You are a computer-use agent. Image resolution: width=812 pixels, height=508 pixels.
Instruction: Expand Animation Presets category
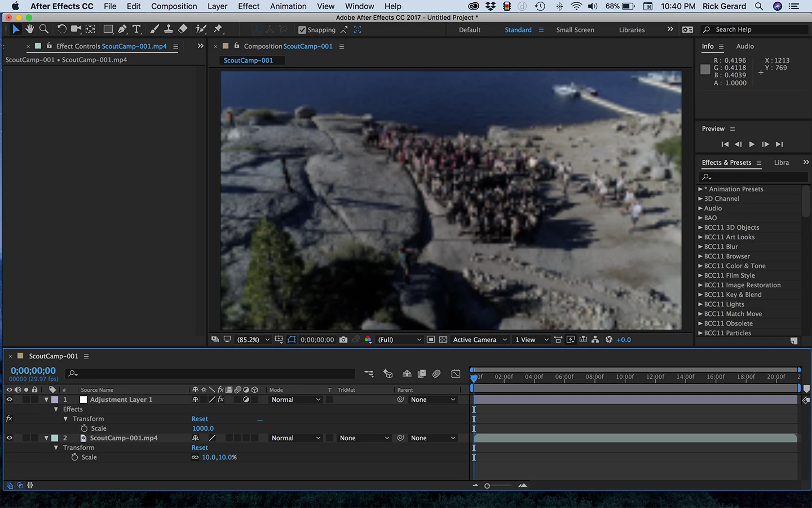(x=700, y=189)
